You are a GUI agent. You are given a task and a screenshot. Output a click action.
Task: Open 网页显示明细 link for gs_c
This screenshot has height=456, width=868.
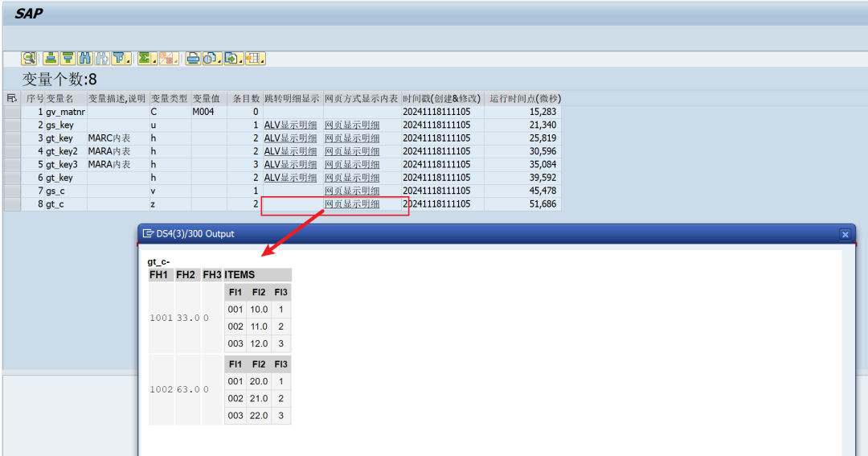tap(352, 191)
